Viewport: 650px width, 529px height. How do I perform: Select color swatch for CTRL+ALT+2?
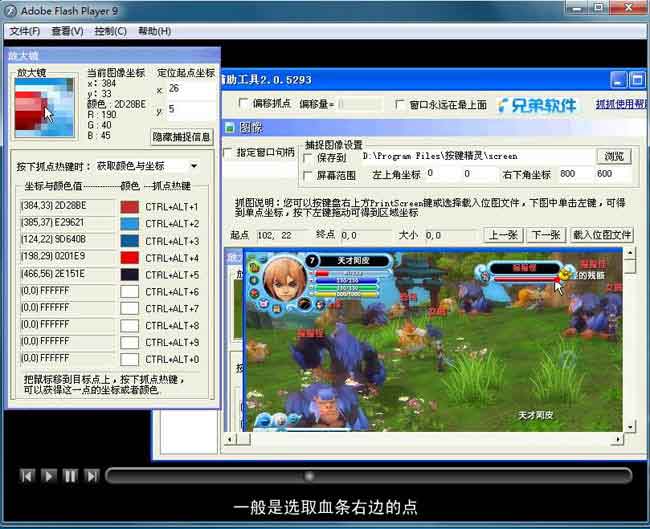pyautogui.click(x=129, y=223)
